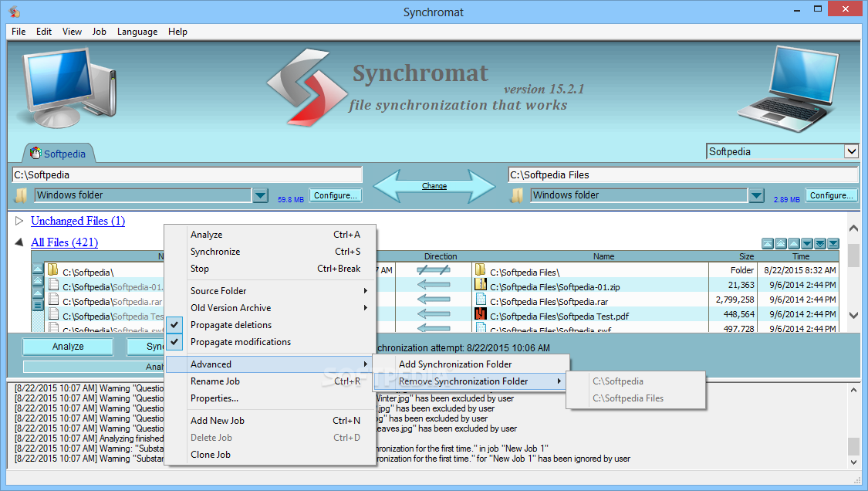
Task: Open the left Windows folder type dropdown arrow
Action: pos(260,195)
